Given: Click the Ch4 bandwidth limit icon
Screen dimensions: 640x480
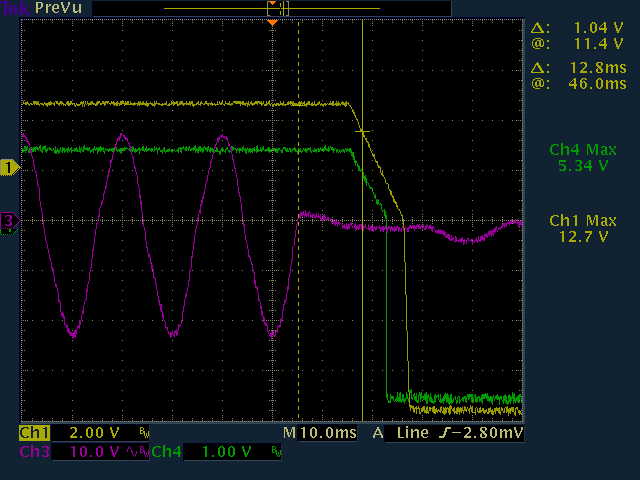Looking at the screenshot, I should [x=276, y=452].
